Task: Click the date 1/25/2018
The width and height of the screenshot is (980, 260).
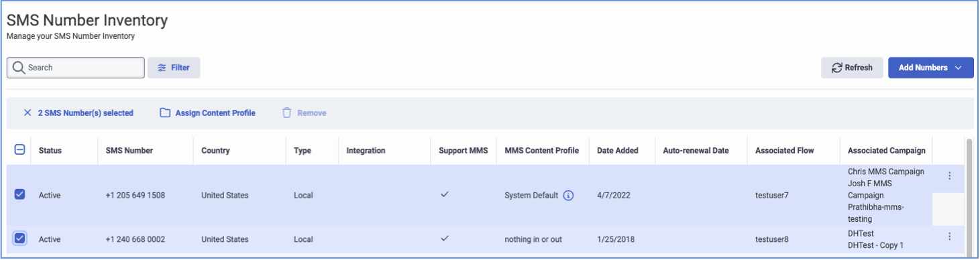Action: (616, 239)
